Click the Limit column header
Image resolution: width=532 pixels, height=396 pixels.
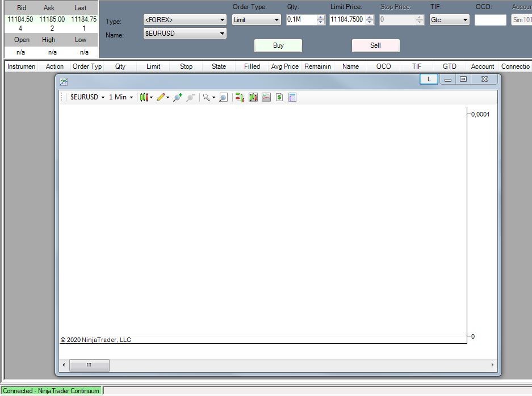153,66
